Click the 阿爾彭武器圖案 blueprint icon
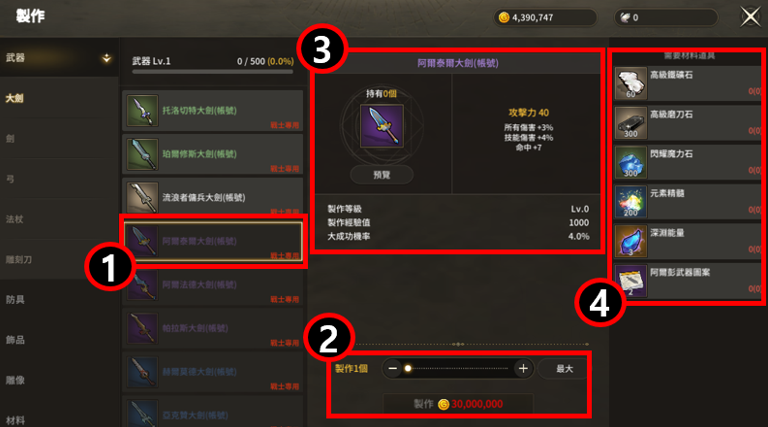The image size is (768, 427). click(x=630, y=281)
